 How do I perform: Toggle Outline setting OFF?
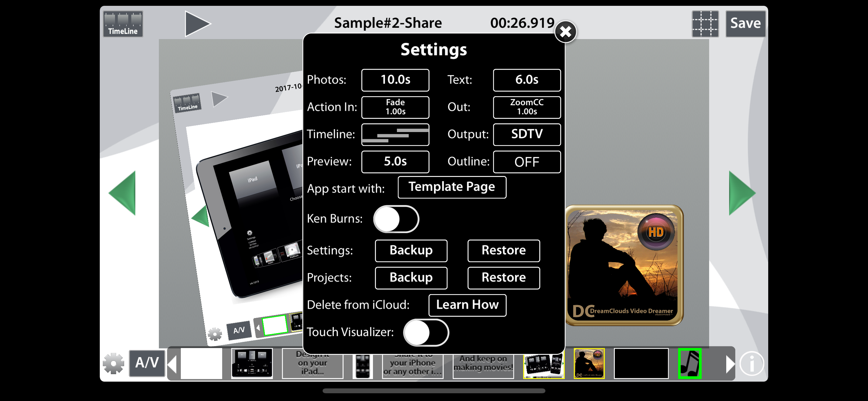pyautogui.click(x=527, y=162)
